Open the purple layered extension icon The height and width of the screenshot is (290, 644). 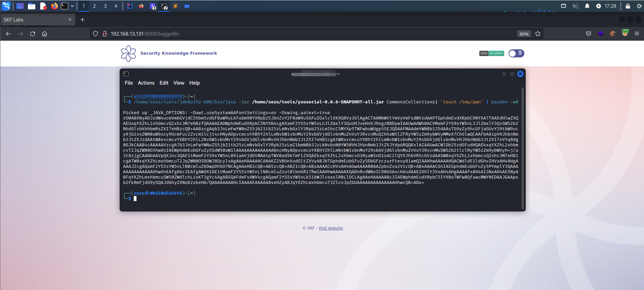(601, 34)
